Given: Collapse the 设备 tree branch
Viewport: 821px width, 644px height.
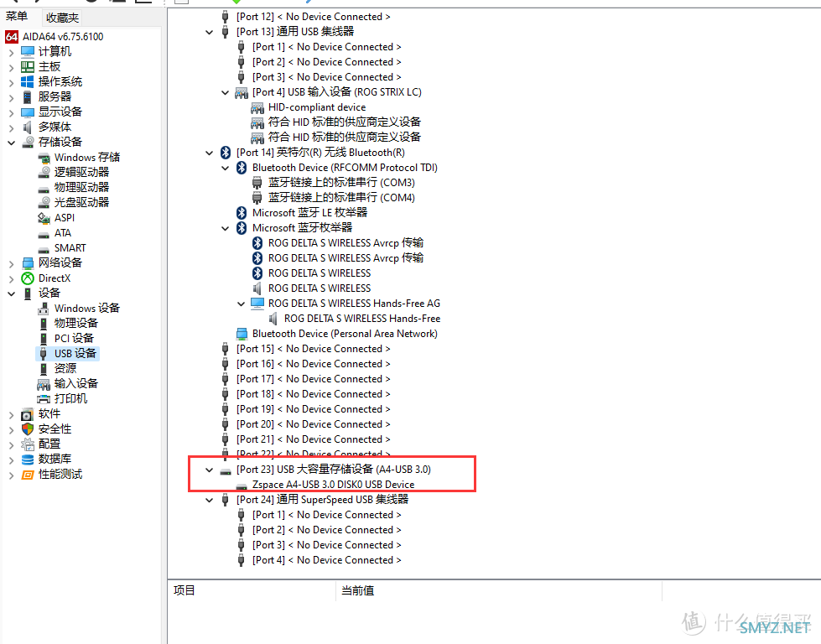Looking at the screenshot, I should [x=12, y=293].
